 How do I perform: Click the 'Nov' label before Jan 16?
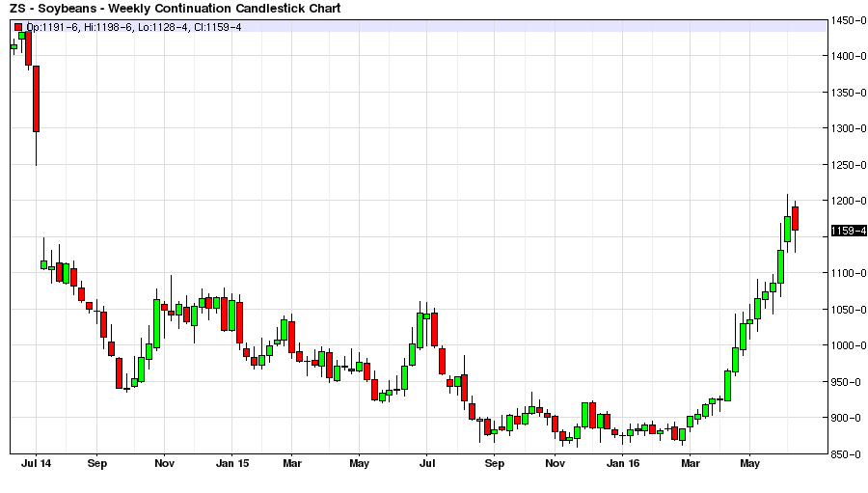pos(556,464)
